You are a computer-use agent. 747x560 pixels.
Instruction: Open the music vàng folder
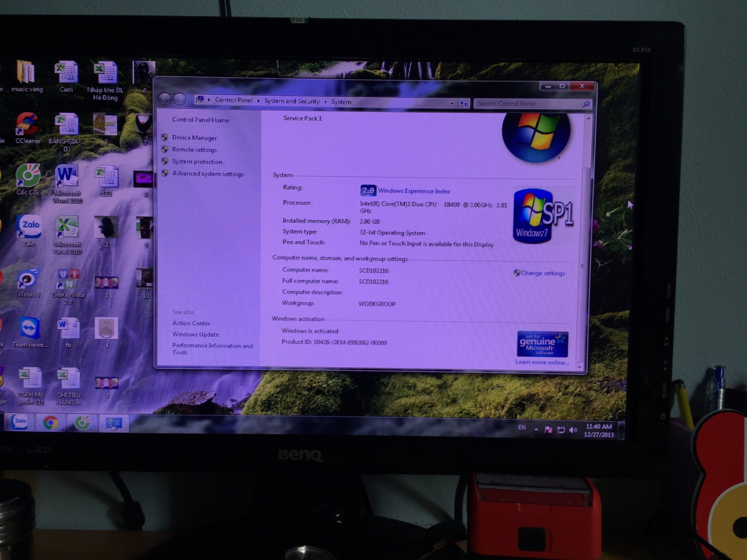pos(26,72)
